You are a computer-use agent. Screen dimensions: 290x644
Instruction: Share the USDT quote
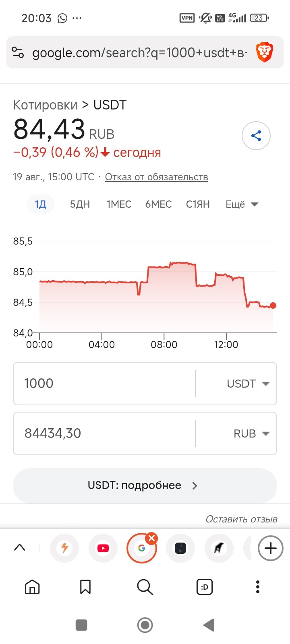[256, 136]
